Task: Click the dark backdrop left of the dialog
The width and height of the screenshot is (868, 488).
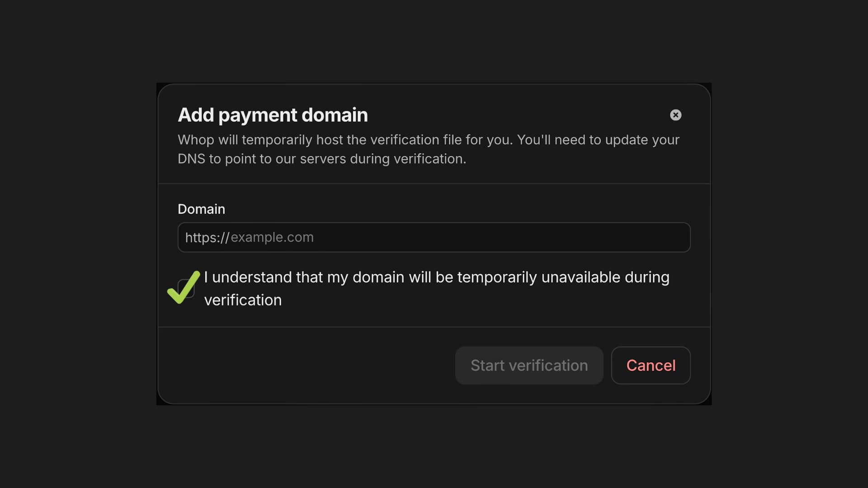Action: (x=77, y=244)
